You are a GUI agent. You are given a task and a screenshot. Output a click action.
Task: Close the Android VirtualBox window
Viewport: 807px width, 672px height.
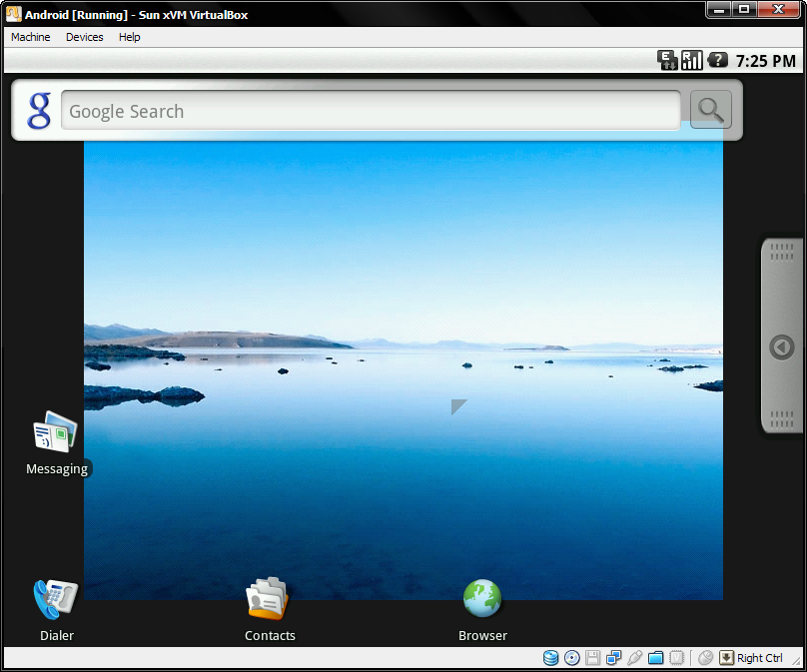point(779,9)
